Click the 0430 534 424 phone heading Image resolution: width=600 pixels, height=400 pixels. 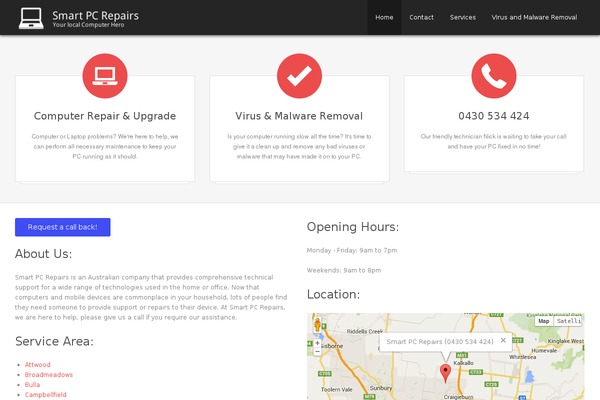(x=494, y=116)
